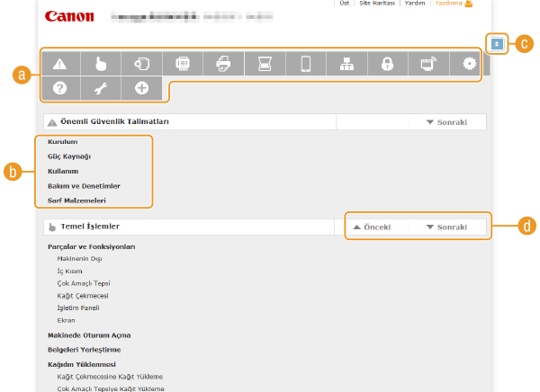Select the padlock security icon
The height and width of the screenshot is (392, 540).
tap(387, 64)
